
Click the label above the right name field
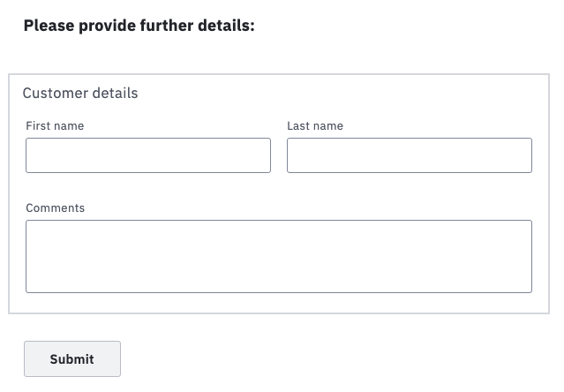[315, 126]
